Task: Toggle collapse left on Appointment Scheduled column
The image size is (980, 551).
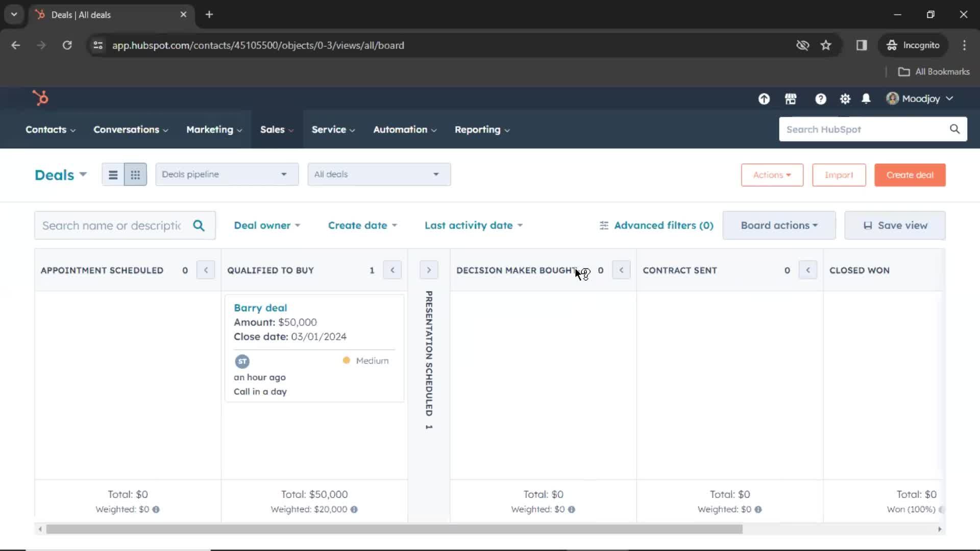Action: click(205, 270)
